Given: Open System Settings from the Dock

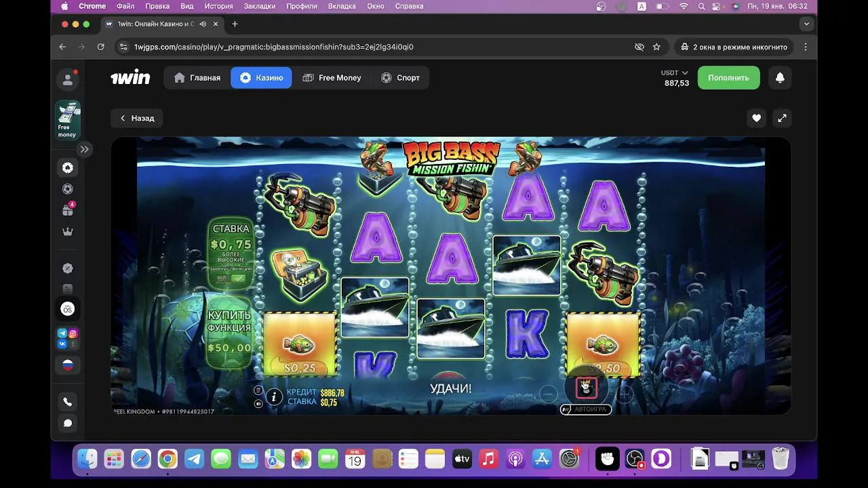Looking at the screenshot, I should tap(569, 459).
